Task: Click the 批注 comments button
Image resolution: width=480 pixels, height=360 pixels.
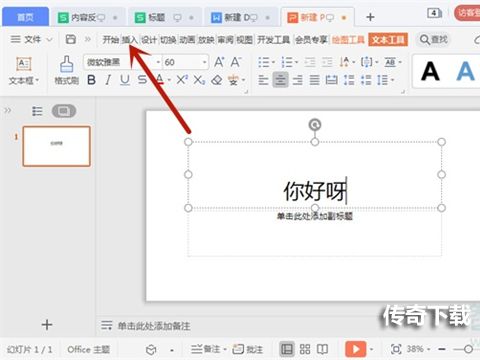Action: 248,349
